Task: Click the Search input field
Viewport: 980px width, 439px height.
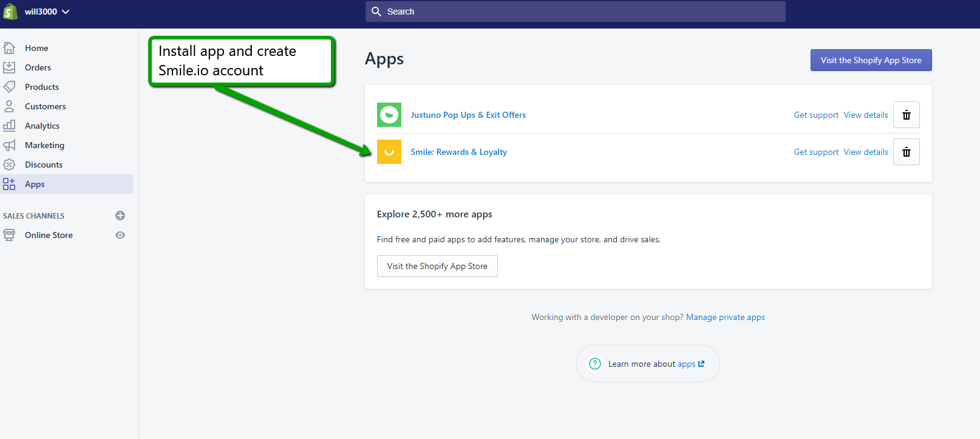Action: (575, 12)
